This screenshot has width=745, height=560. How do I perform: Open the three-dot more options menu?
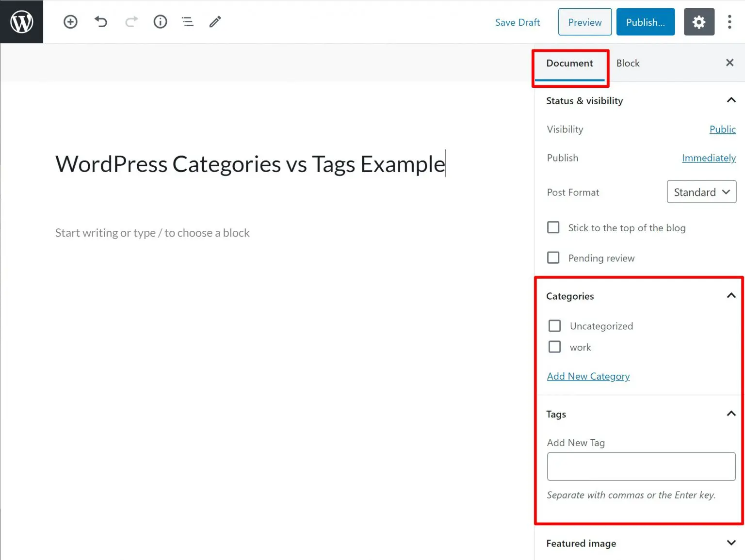(x=729, y=22)
